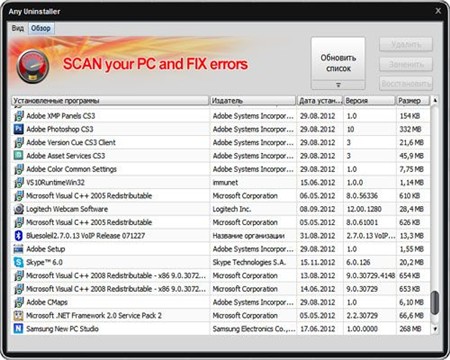Viewport: 450px width, 360px height.
Task: Click the SCAN your PC and FIX errors banner
Action: click(x=155, y=64)
